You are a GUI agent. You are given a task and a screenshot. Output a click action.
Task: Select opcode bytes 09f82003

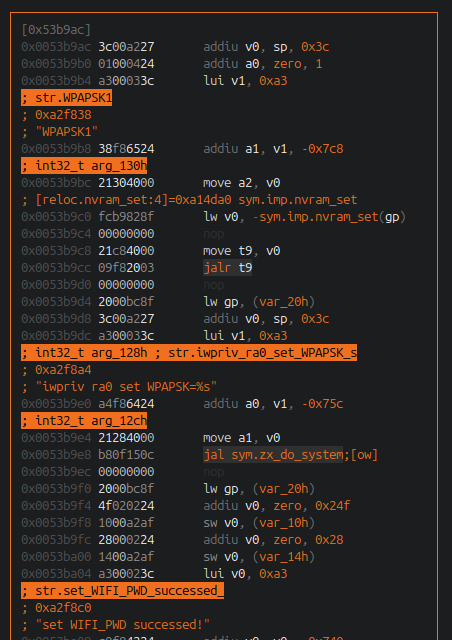click(x=126, y=268)
